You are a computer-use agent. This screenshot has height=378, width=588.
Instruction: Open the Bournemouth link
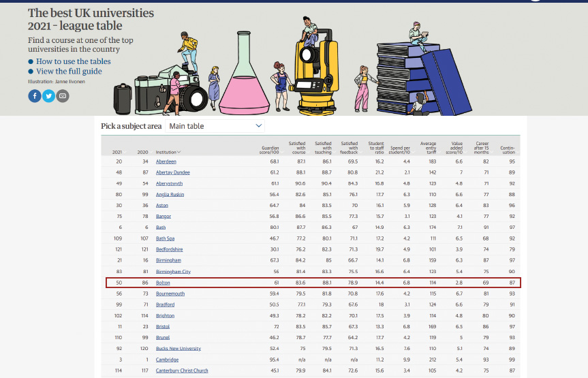[x=170, y=294]
